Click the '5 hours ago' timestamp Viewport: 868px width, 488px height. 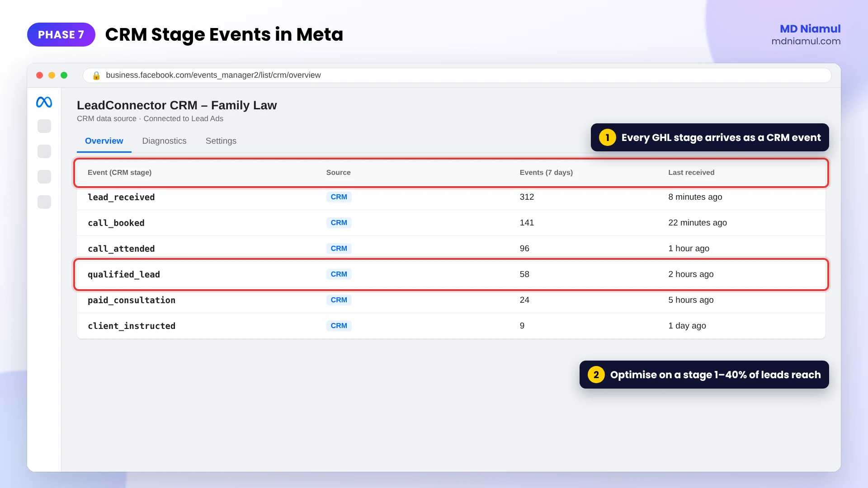(691, 300)
